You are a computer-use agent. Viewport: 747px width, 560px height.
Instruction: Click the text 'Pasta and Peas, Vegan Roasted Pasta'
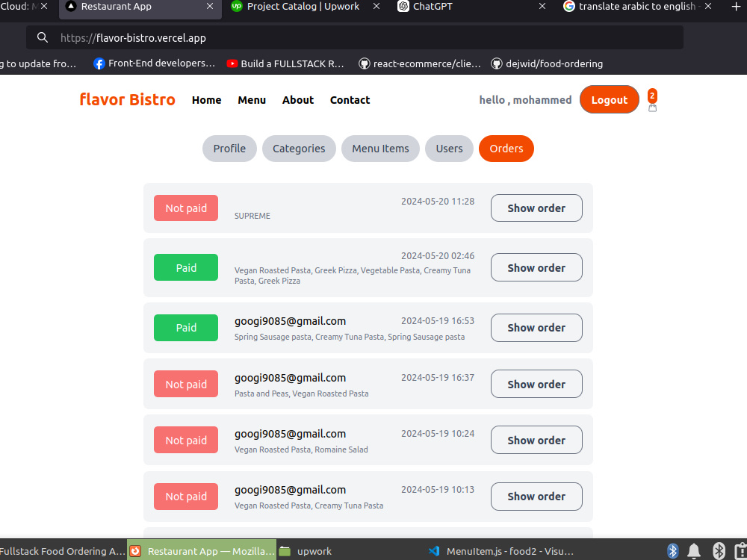(x=302, y=393)
